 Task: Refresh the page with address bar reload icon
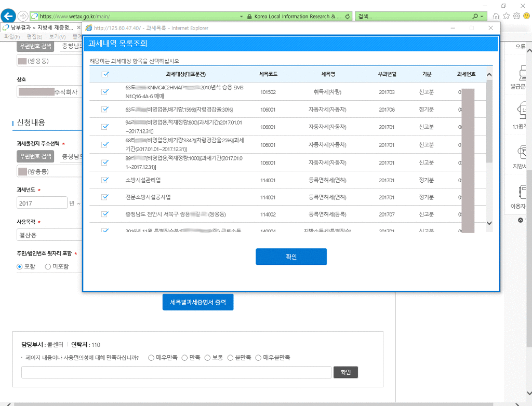[x=348, y=16]
